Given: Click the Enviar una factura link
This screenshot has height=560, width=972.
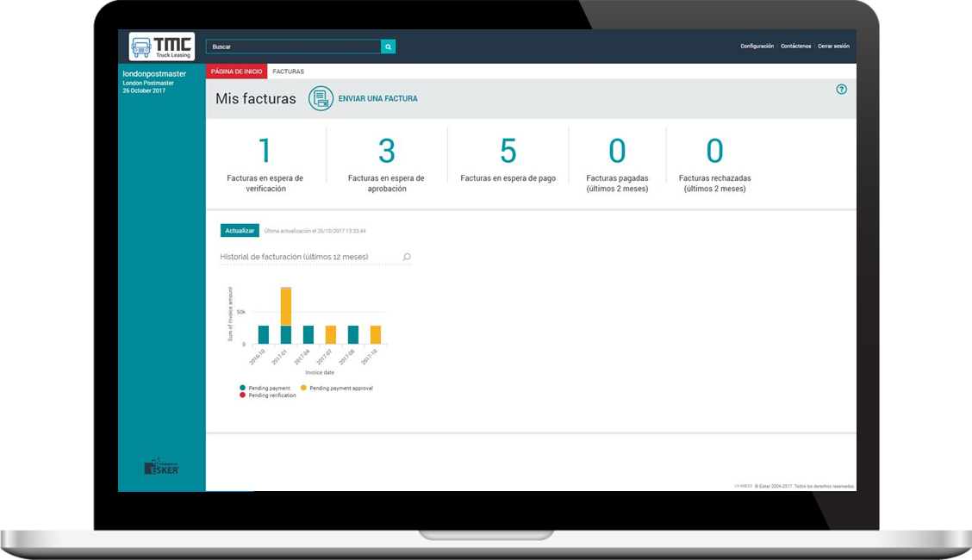Looking at the screenshot, I should pos(377,98).
